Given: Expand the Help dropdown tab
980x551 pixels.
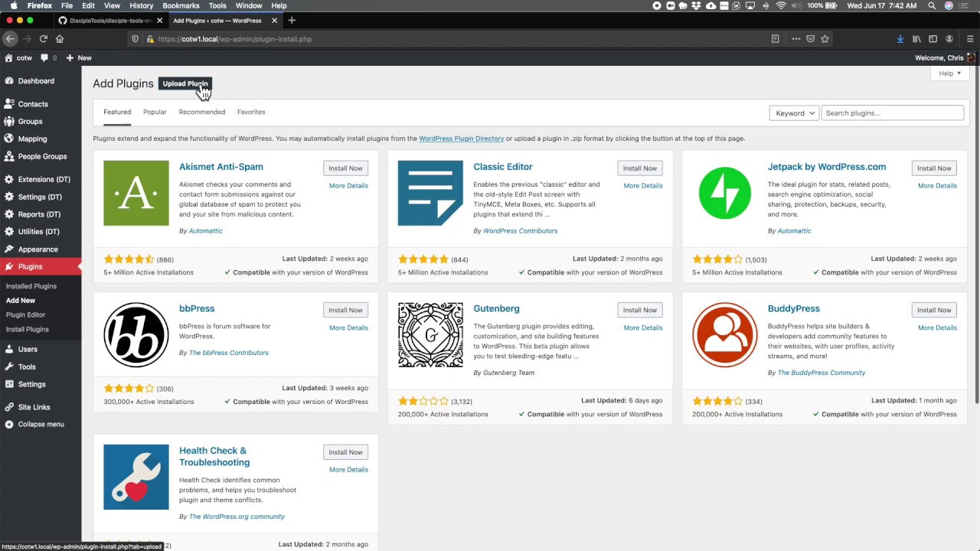Looking at the screenshot, I should [x=949, y=73].
